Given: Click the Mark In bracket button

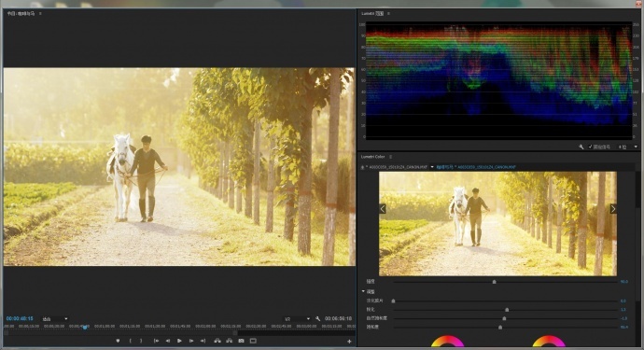Looking at the screenshot, I should coord(130,341).
